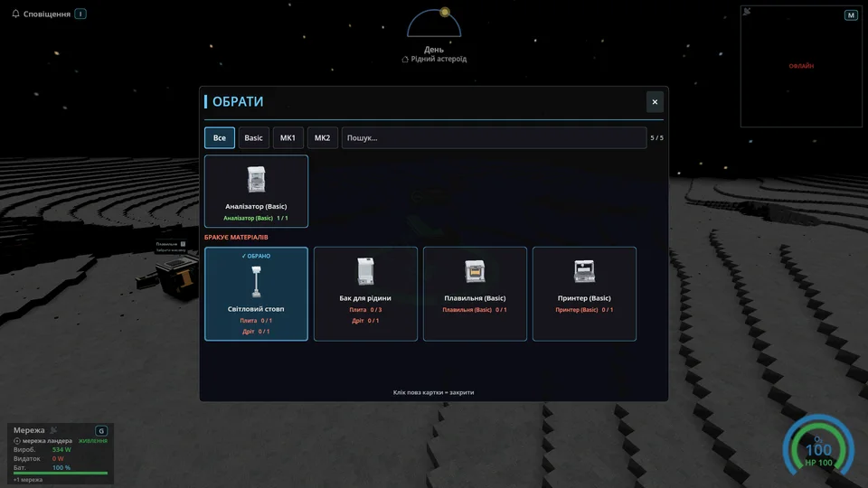Click the light pole icon
The height and width of the screenshot is (488, 868).
point(256,282)
